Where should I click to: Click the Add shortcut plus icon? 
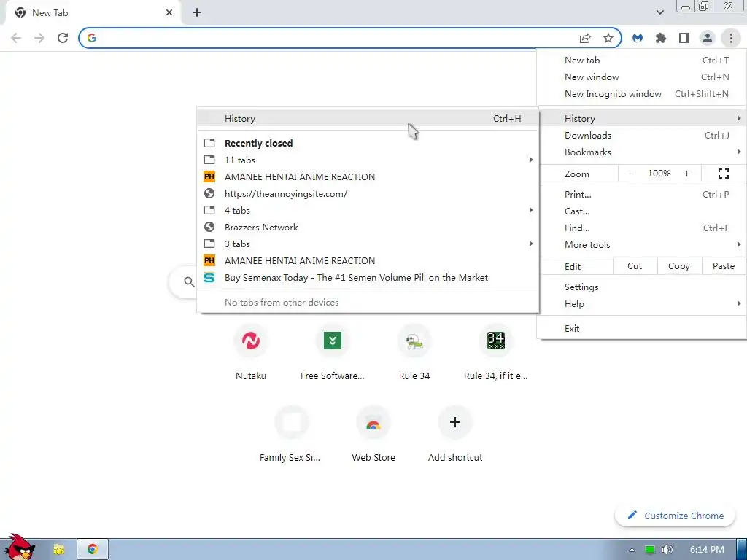click(x=455, y=422)
